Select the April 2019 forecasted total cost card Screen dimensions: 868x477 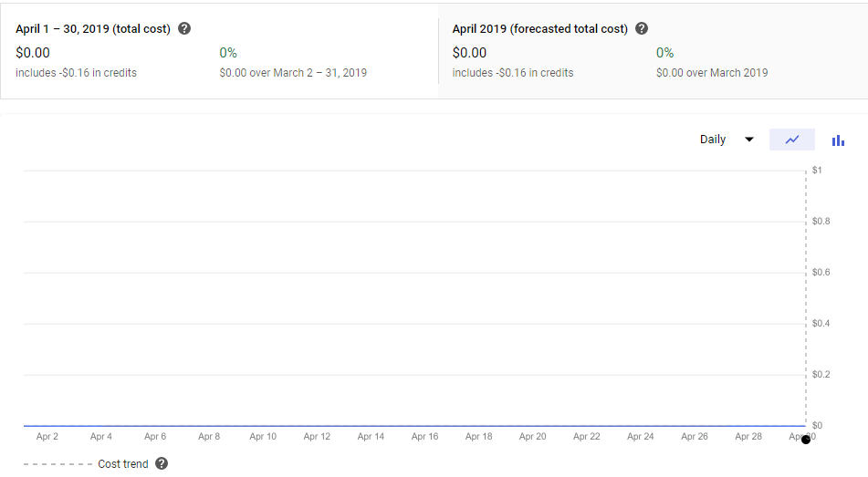coord(653,51)
